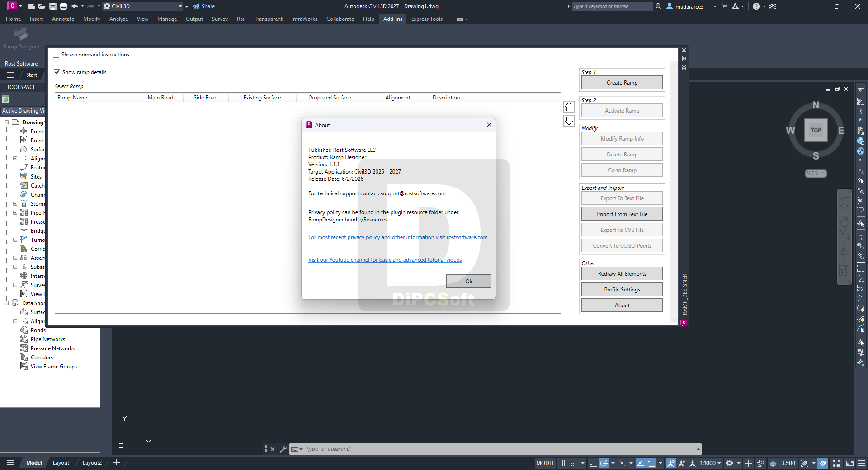Screen dimensions: 868x470
Task: Click Import From Text File button
Action: tap(622, 214)
